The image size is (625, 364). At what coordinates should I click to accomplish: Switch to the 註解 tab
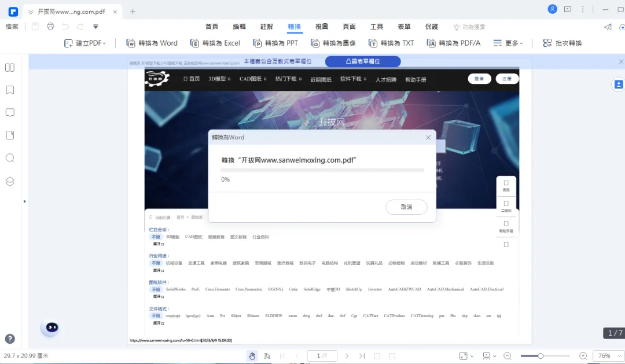tap(267, 27)
